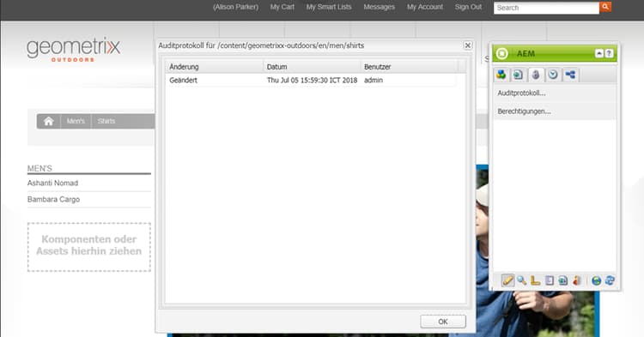Select the date cell Thu Jul 05 15:59:30

coord(312,81)
